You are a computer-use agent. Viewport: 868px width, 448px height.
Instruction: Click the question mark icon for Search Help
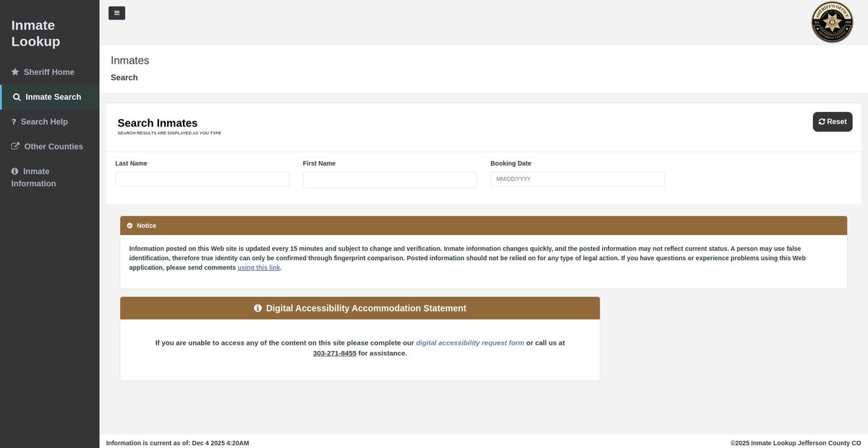click(14, 122)
